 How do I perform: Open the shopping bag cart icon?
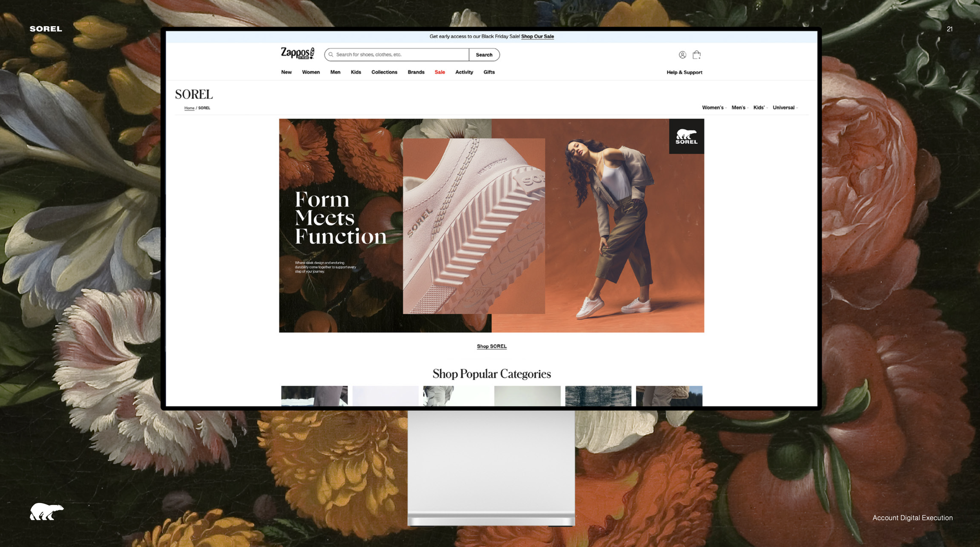coord(697,55)
